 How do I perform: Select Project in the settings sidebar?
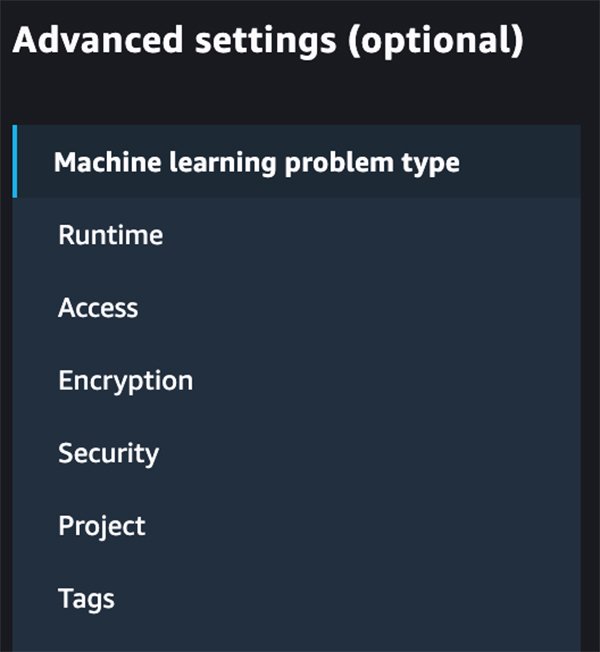pos(101,526)
